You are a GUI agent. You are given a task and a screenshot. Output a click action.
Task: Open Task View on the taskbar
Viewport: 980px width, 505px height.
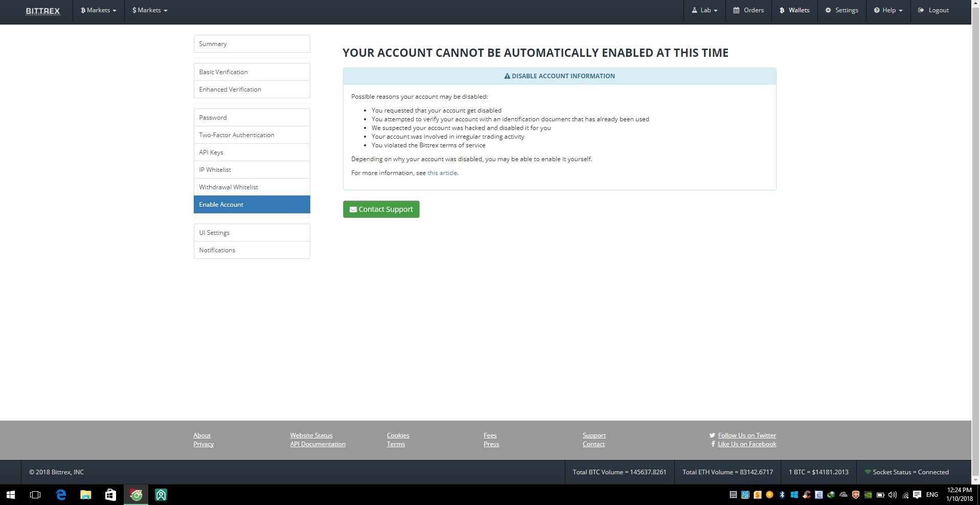(x=35, y=495)
